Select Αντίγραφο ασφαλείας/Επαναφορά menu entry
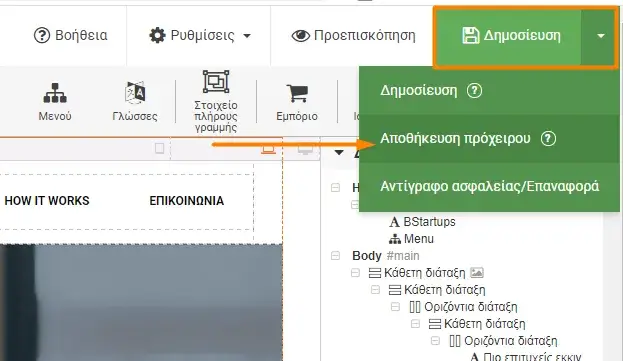623x361 pixels. [489, 186]
